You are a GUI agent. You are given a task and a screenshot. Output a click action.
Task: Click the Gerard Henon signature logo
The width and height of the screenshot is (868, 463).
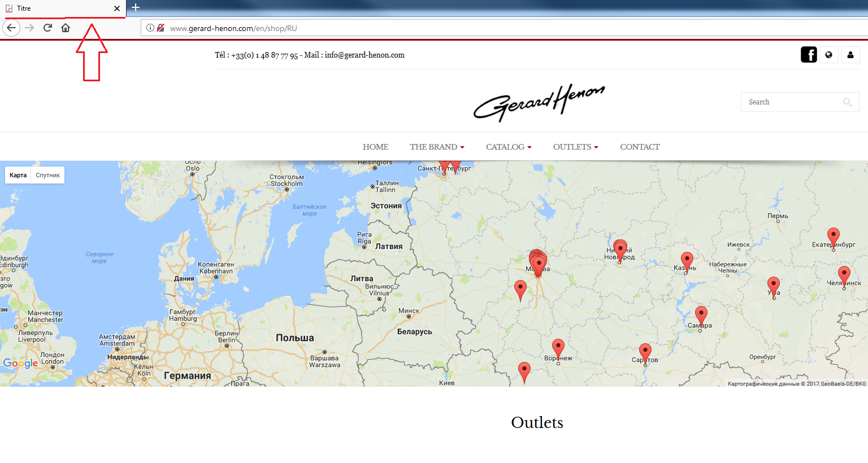coord(539,103)
